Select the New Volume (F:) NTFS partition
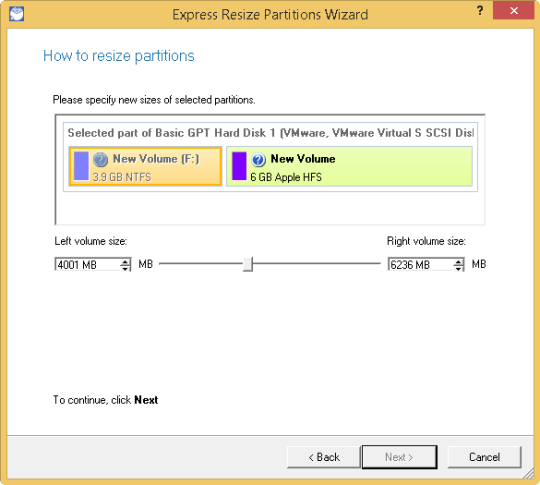The image size is (540, 485). (145, 166)
